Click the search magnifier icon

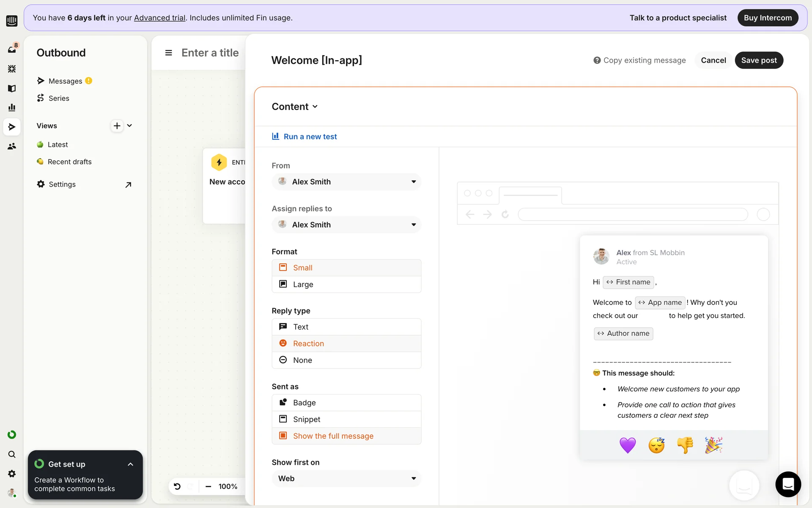(12, 454)
